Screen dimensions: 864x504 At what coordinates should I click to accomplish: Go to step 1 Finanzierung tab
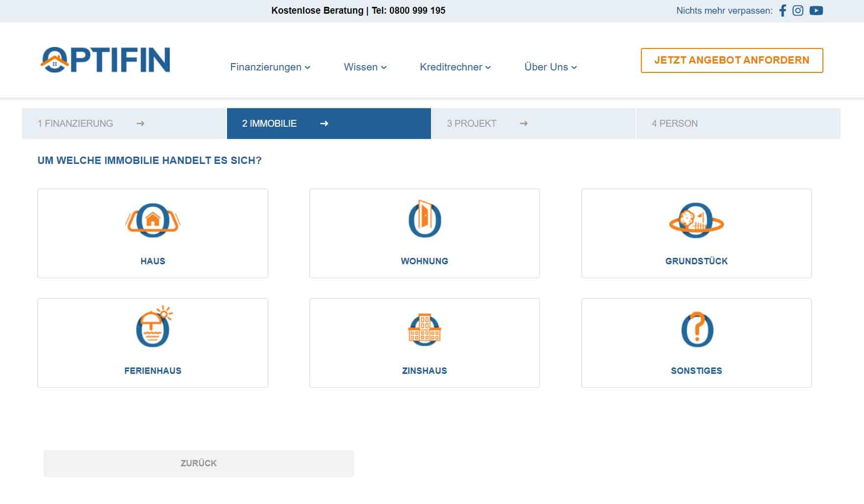pyautogui.click(x=124, y=123)
